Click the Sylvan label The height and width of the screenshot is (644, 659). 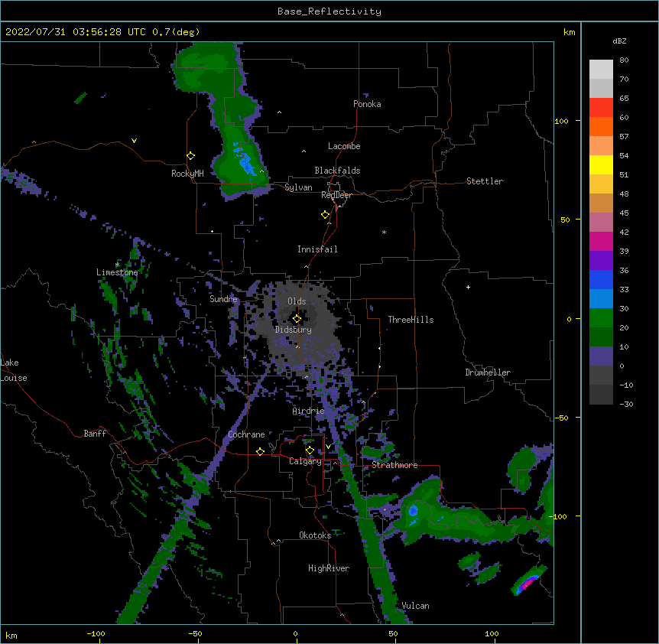pyautogui.click(x=298, y=187)
